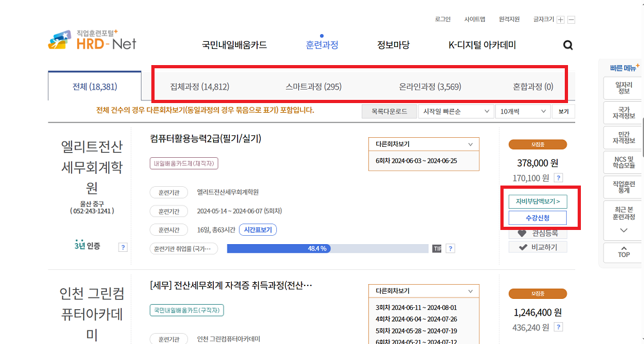Open 직업훈련 통계 quick menu
The image size is (644, 344).
[x=623, y=187]
